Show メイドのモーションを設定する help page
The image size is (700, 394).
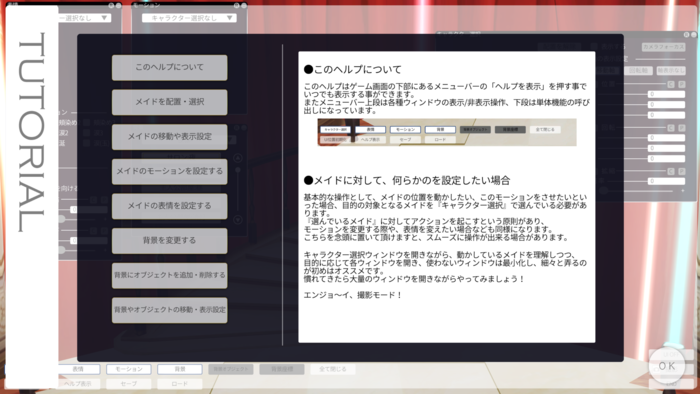click(169, 171)
